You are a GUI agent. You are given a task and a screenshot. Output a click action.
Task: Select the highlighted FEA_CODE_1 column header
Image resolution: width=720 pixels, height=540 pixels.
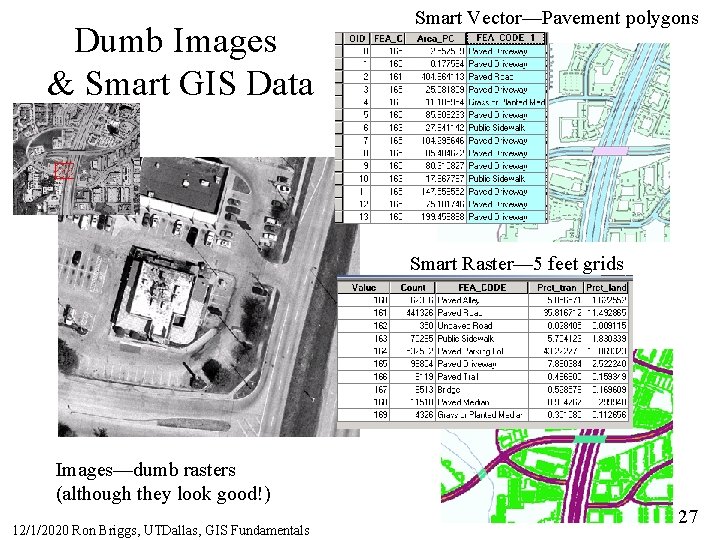pos(506,38)
